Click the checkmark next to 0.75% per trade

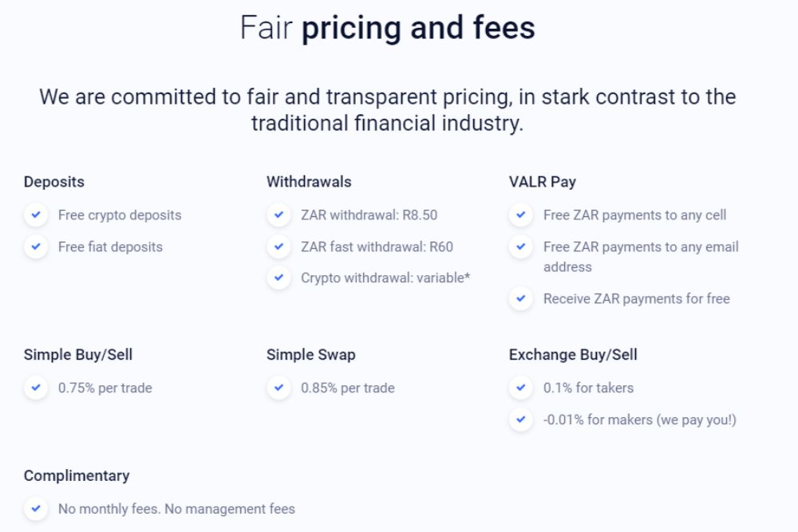(36, 388)
